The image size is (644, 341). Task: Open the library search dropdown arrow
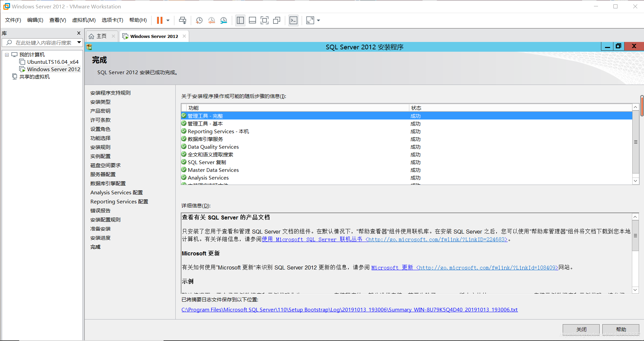(x=79, y=43)
